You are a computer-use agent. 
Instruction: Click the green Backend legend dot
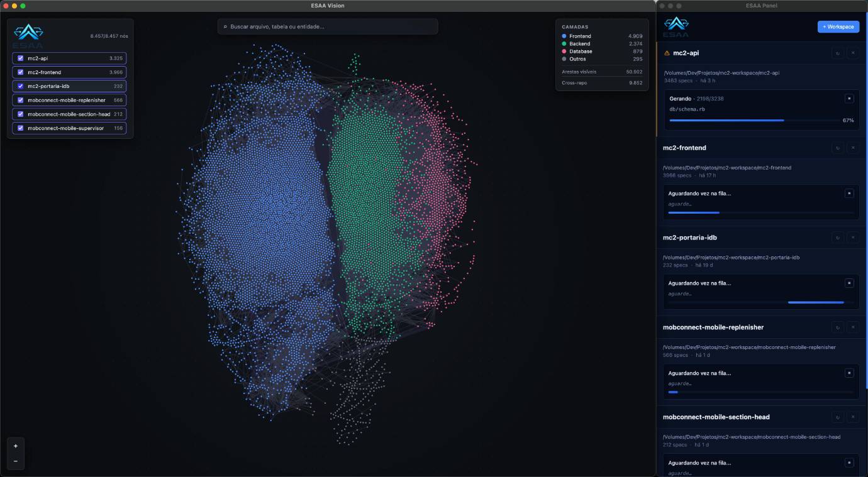[564, 44]
